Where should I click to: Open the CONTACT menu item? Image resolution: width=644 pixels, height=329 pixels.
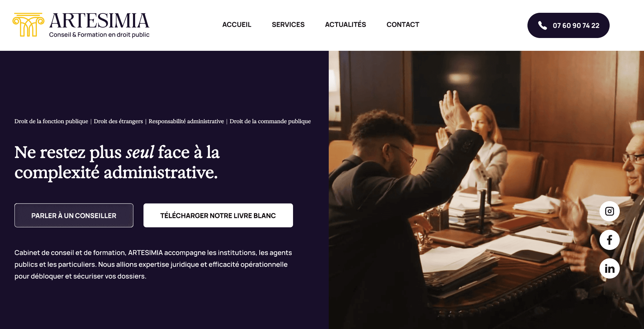[x=403, y=25]
